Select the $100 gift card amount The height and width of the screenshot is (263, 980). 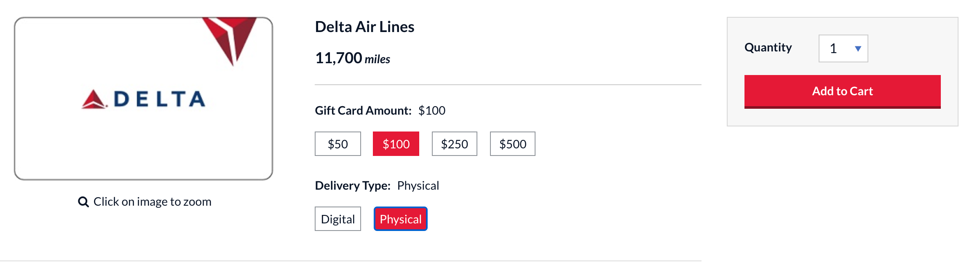pyautogui.click(x=396, y=144)
